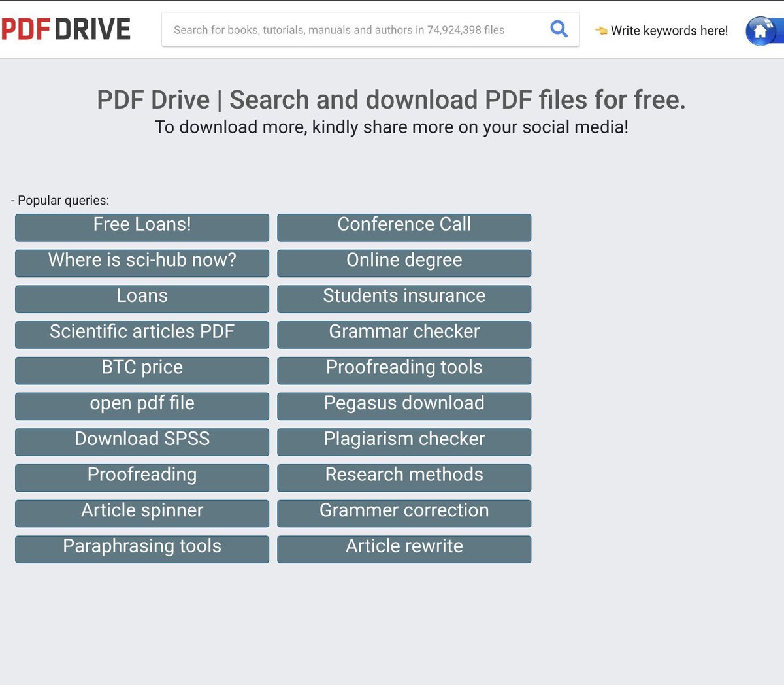The image size is (784, 685).
Task: Open the Where is sci-hub now? query
Action: coord(142,263)
